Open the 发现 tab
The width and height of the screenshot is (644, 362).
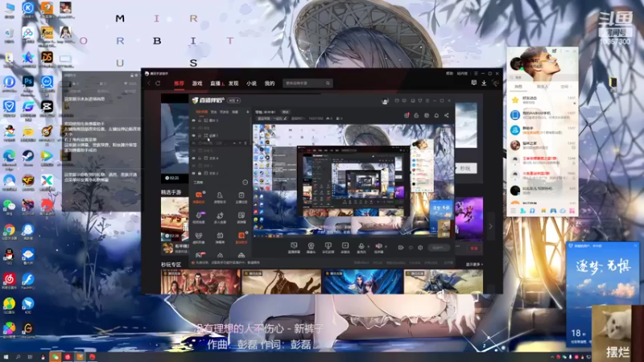233,84
